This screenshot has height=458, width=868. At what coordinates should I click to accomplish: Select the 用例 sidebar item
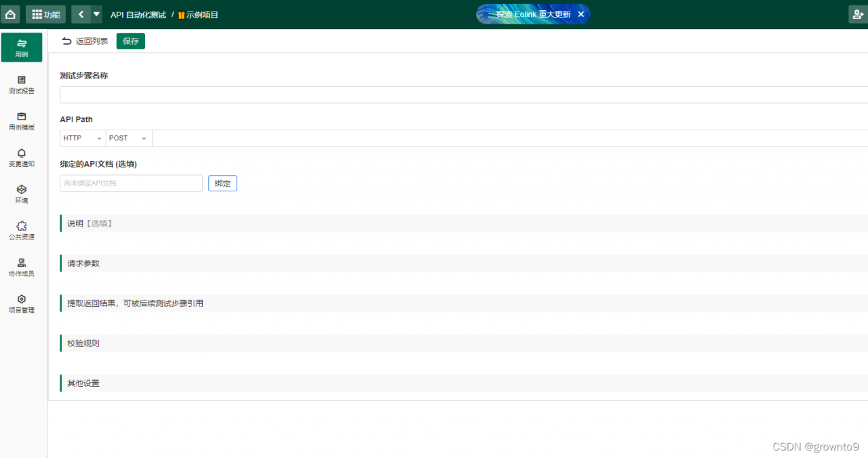tap(22, 47)
